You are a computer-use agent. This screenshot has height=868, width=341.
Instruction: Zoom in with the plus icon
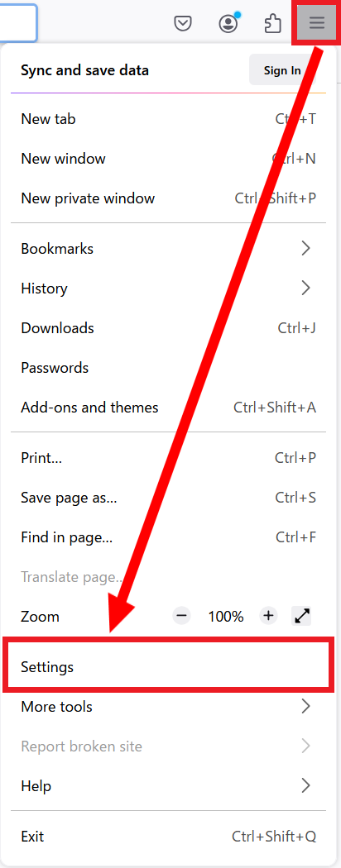click(x=268, y=616)
